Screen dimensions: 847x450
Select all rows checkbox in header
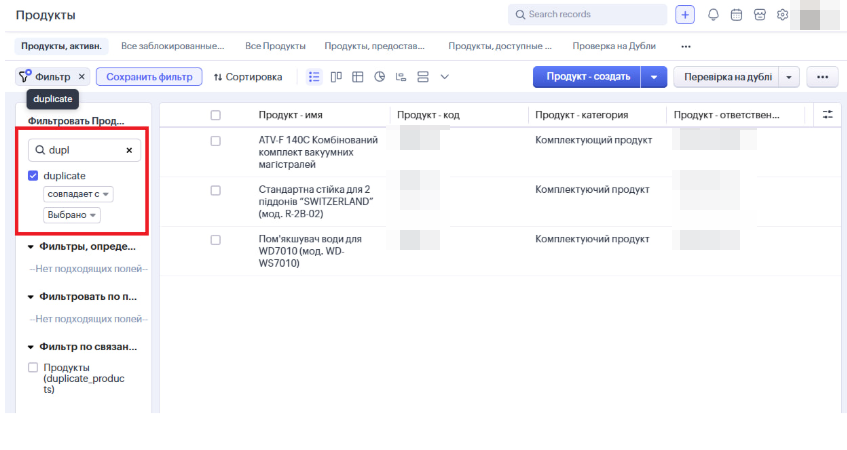(216, 115)
